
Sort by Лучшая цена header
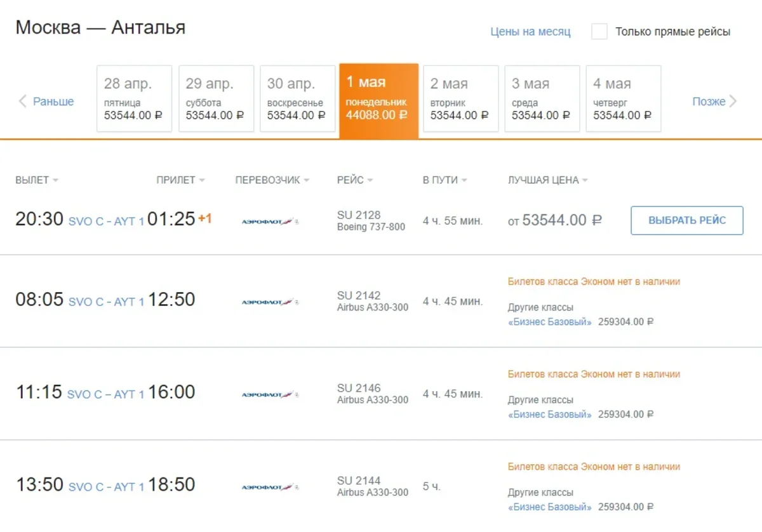[547, 180]
